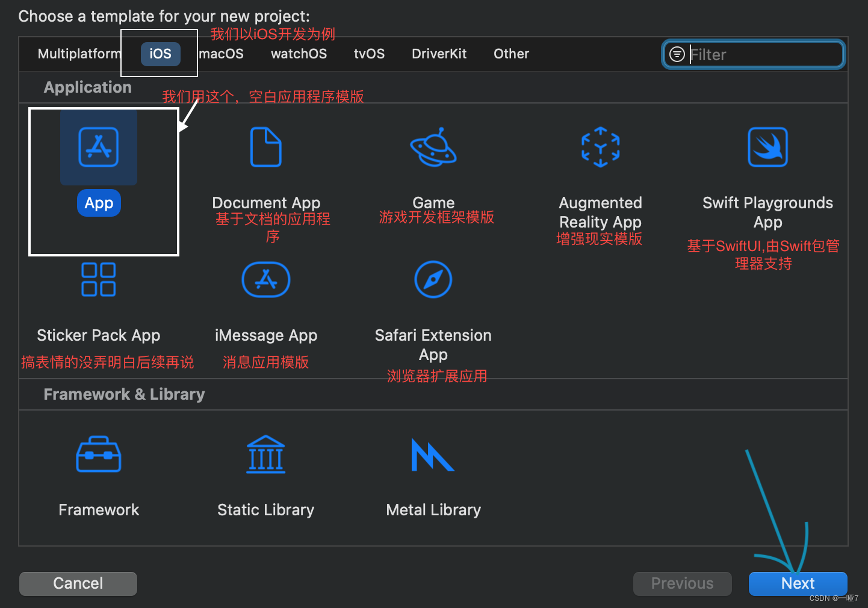The height and width of the screenshot is (608, 868).
Task: Click the Sticker Pack App label
Action: (x=99, y=335)
